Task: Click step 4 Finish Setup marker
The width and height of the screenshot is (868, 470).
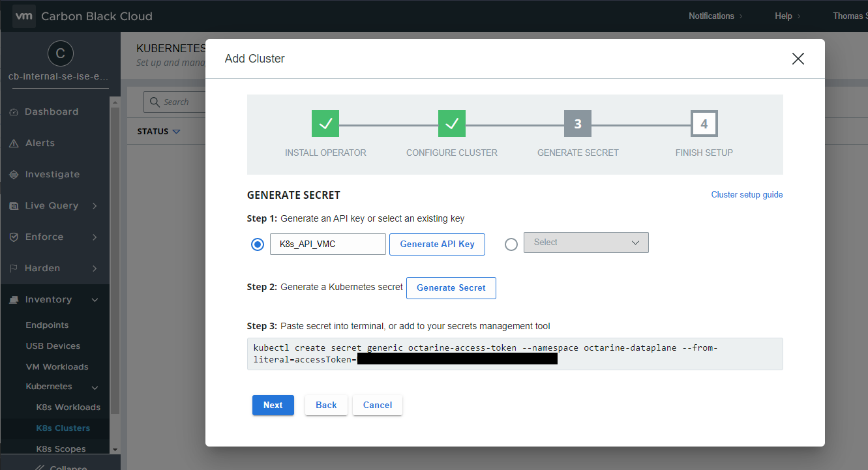Action: tap(704, 123)
